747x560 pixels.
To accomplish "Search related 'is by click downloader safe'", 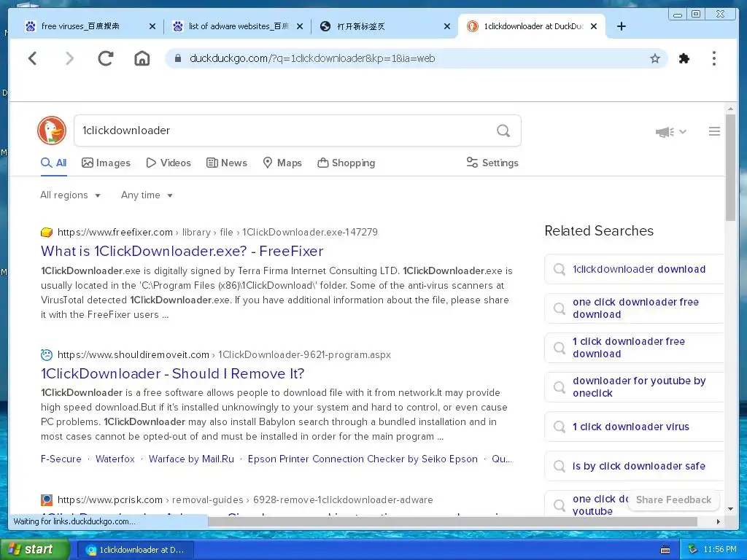I will (634, 466).
